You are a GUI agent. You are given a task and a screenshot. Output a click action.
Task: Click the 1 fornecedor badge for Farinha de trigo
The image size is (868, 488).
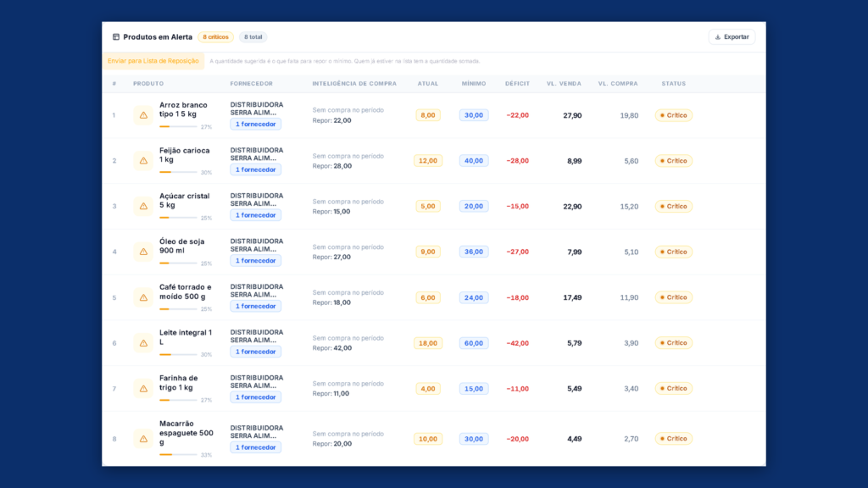pos(256,396)
